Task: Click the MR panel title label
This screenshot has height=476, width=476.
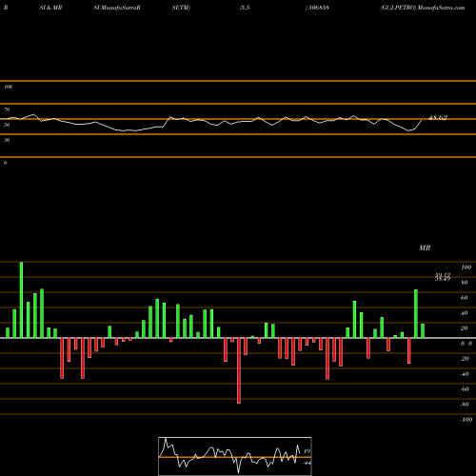Action: (x=425, y=248)
